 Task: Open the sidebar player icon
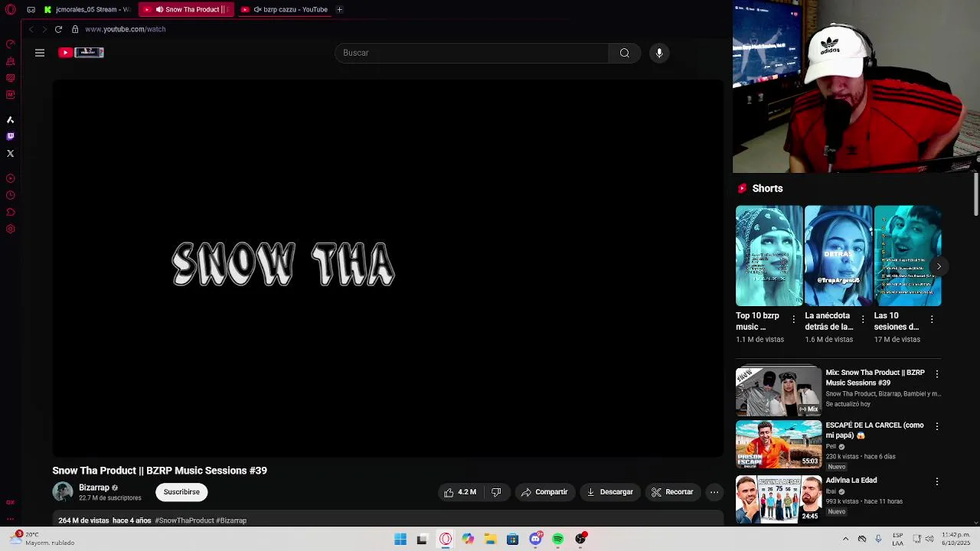[10, 178]
